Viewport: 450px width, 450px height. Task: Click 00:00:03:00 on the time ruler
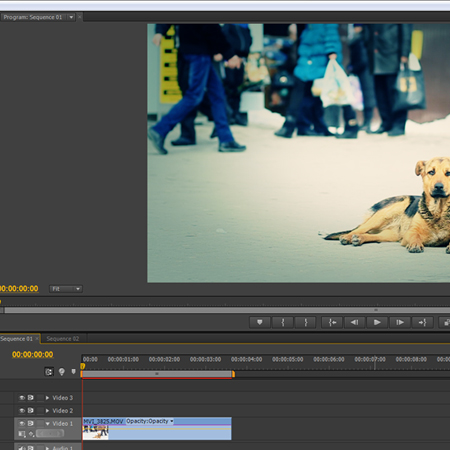click(205, 359)
